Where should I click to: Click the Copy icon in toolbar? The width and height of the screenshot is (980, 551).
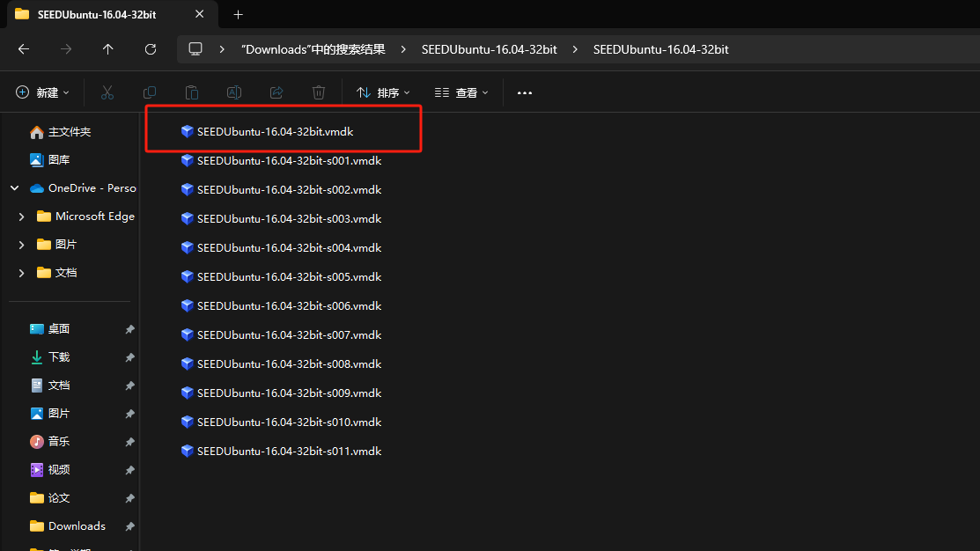150,92
